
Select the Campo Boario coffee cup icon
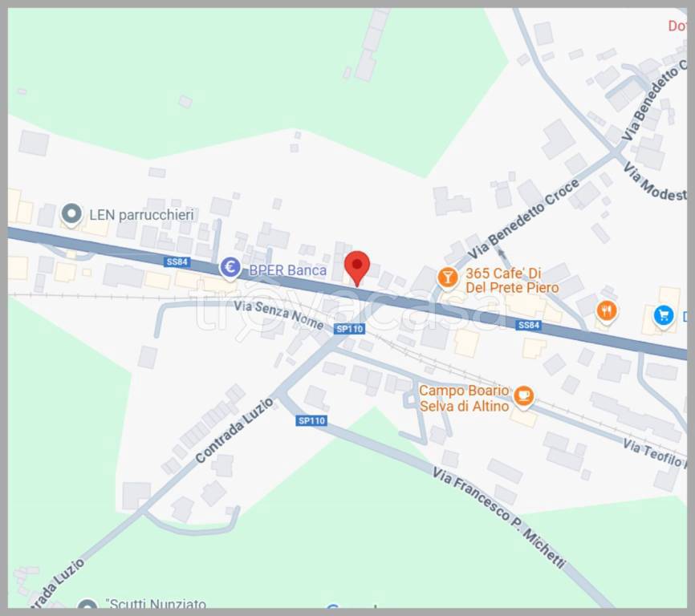tap(523, 396)
